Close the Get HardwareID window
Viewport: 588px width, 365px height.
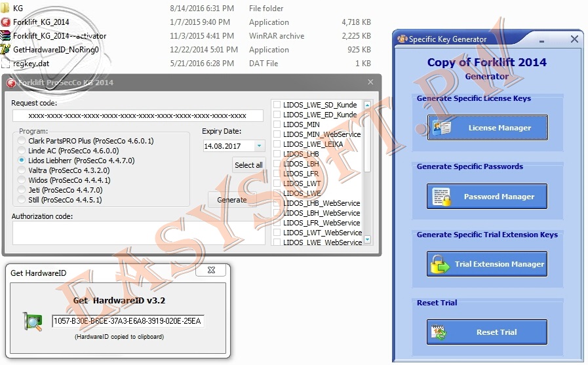tap(211, 270)
